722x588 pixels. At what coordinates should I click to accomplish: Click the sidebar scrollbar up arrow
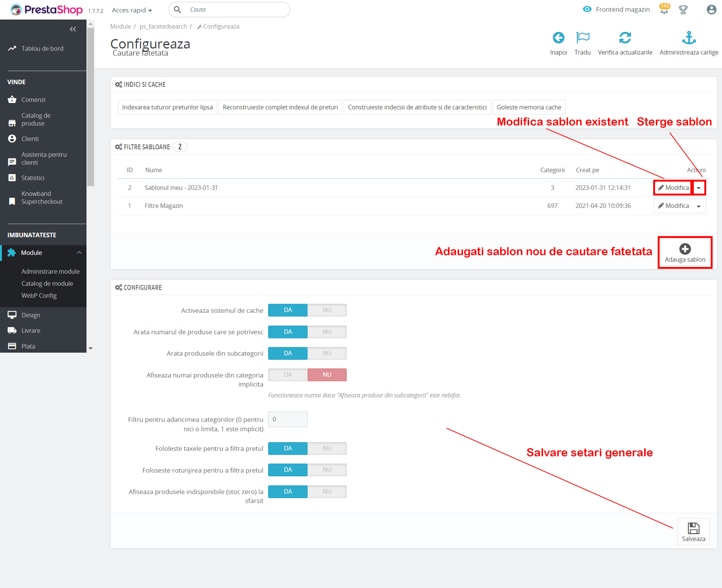pyautogui.click(x=90, y=24)
